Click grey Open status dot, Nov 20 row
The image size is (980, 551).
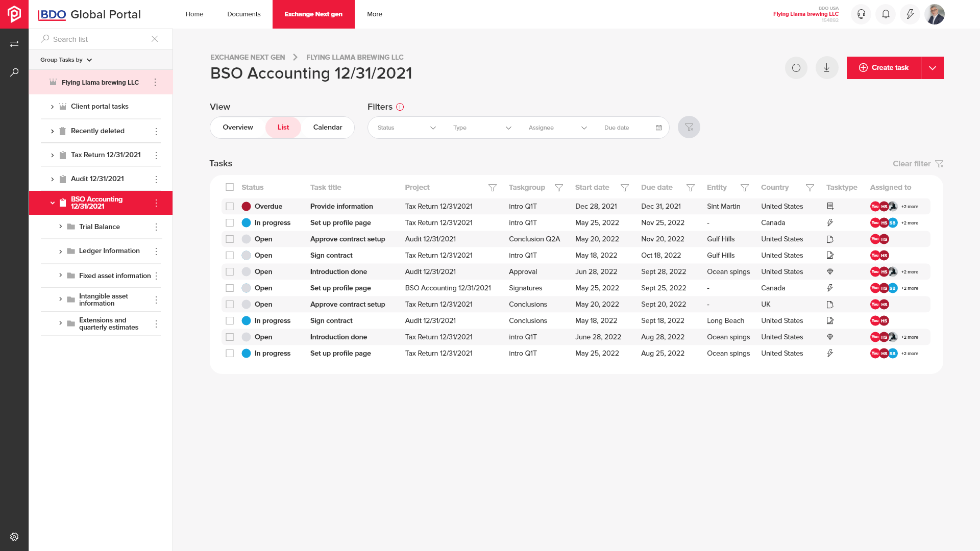pos(246,239)
